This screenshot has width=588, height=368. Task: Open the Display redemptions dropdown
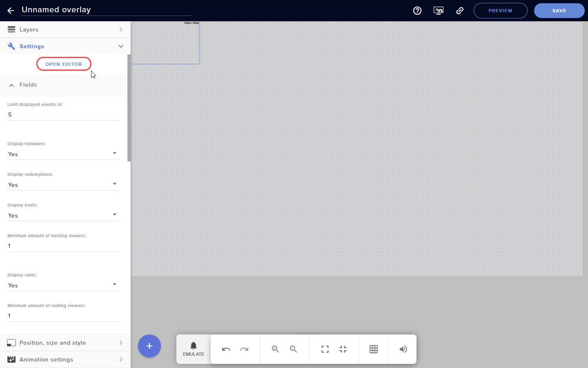(64, 185)
